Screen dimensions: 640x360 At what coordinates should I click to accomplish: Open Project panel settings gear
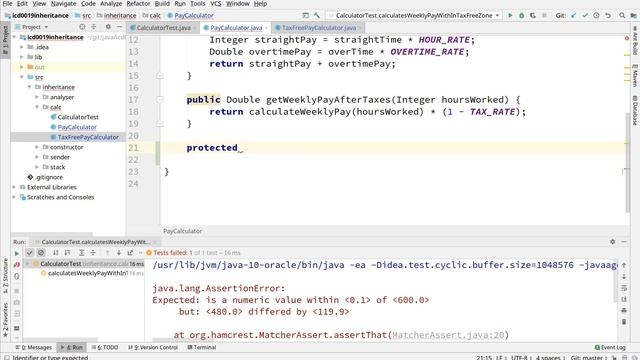[x=108, y=27]
